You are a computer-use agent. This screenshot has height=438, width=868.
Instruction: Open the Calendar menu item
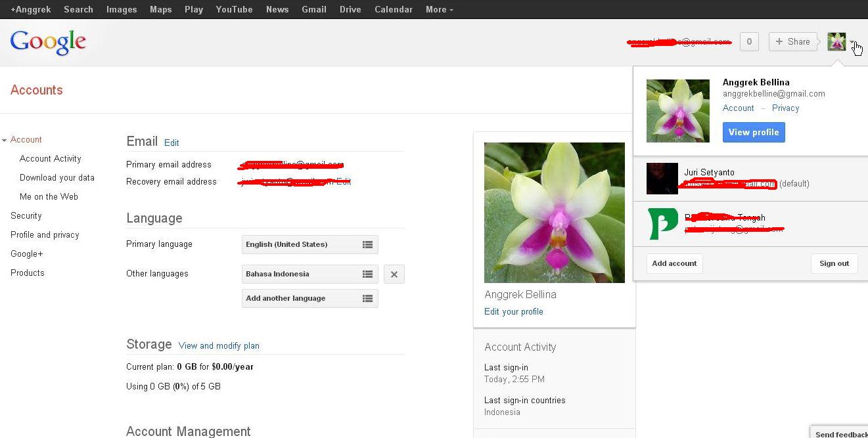coord(393,9)
